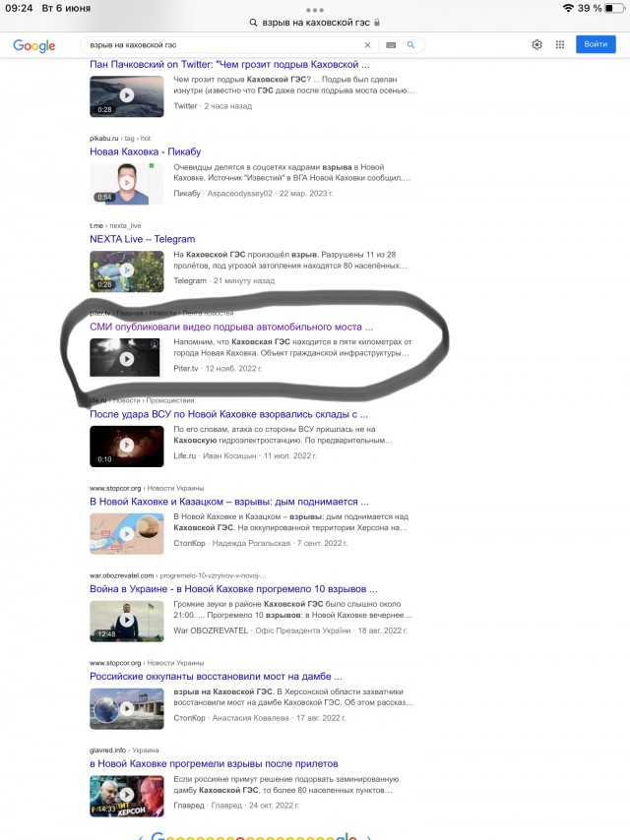630x840 pixels.
Task: Tap the battery status icon
Action: pos(615,8)
